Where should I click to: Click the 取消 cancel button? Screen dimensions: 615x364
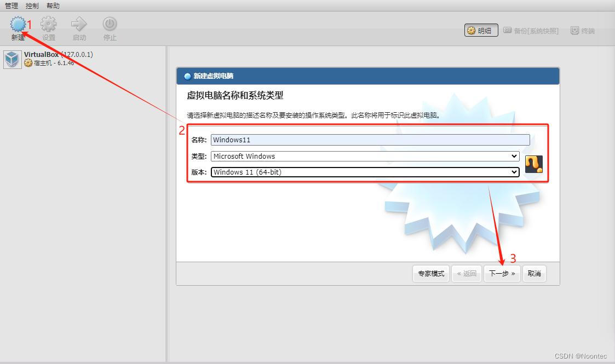pyautogui.click(x=534, y=274)
